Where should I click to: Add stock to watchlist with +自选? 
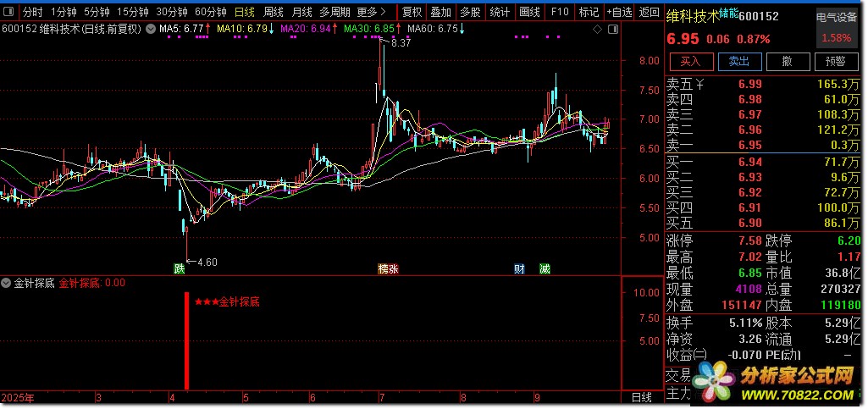coord(619,13)
